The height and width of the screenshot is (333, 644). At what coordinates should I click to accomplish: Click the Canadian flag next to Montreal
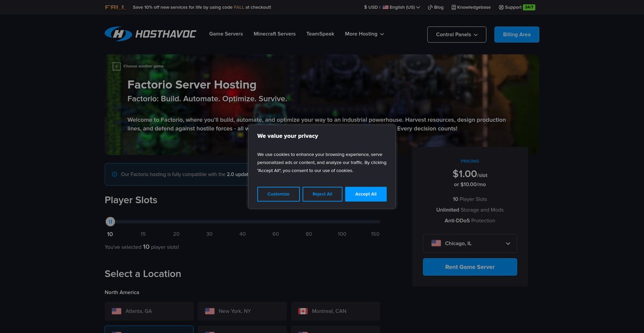pos(303,311)
